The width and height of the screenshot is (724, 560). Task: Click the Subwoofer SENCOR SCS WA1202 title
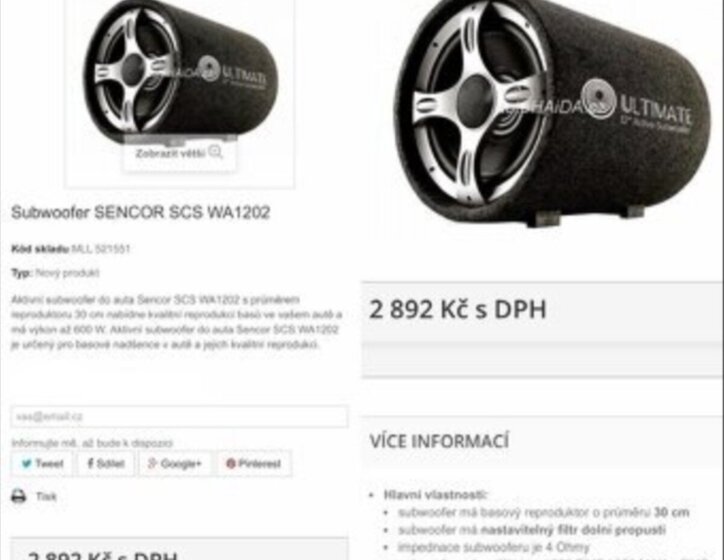140,212
